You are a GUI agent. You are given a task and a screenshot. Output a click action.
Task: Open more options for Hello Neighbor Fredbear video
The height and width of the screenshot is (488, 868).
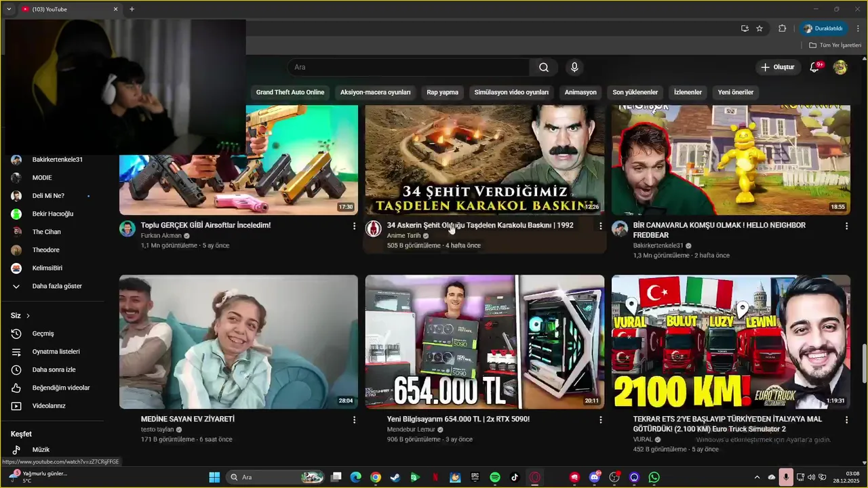pos(846,226)
